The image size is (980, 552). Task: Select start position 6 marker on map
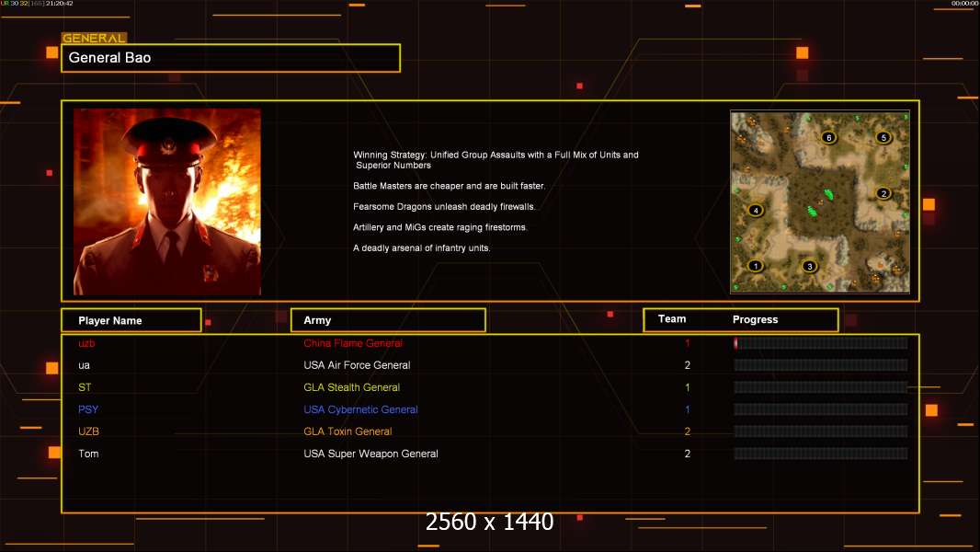click(x=828, y=138)
